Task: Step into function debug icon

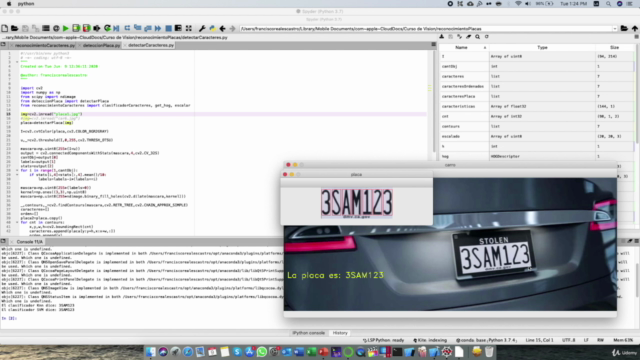Action: 138,29
